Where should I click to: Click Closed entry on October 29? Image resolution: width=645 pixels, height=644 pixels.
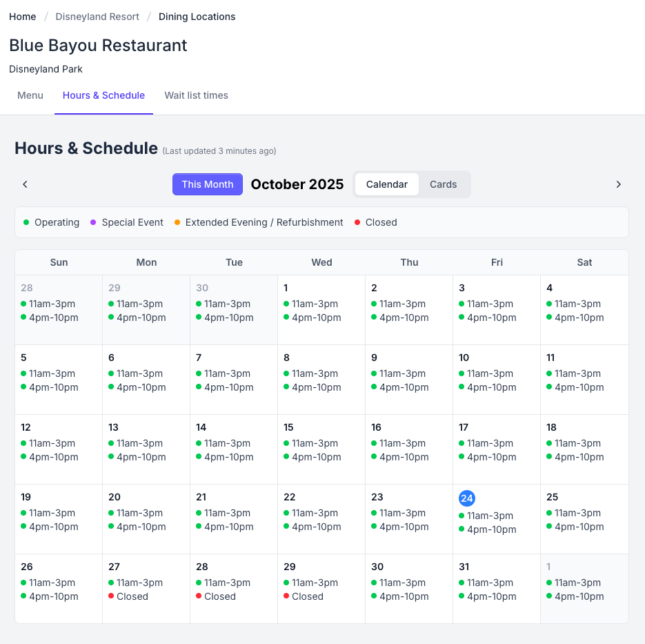[307, 596]
